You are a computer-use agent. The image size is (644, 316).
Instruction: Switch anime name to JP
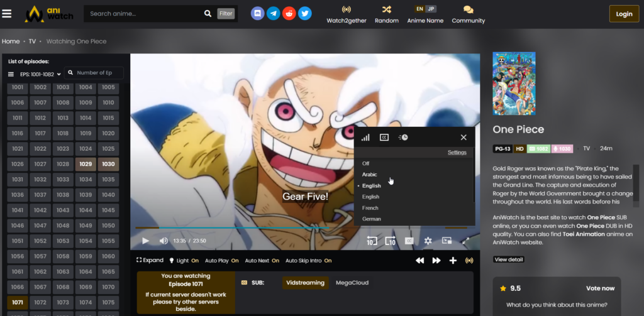point(430,9)
